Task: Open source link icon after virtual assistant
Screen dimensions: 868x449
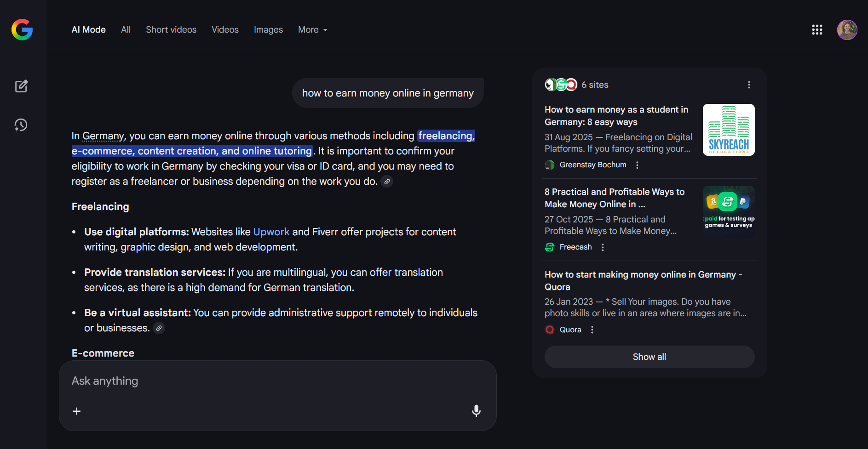Action: point(159,328)
